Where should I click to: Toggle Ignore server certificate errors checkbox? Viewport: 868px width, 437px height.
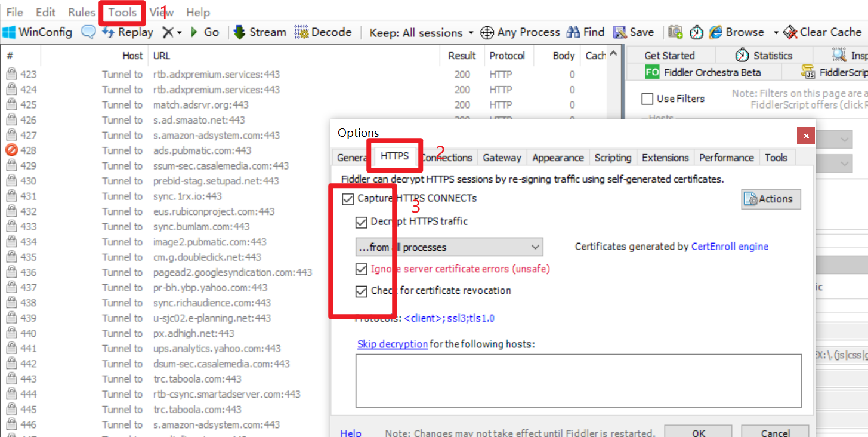coord(361,269)
